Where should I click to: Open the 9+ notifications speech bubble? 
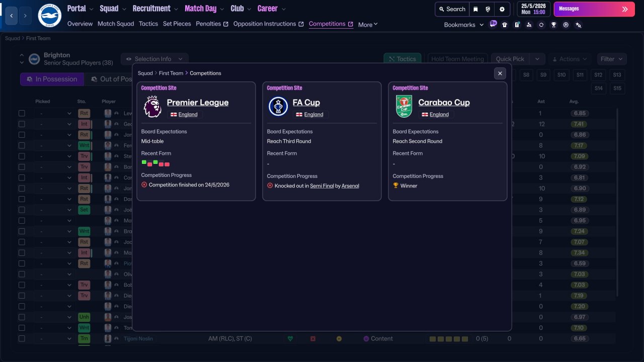pos(493,24)
